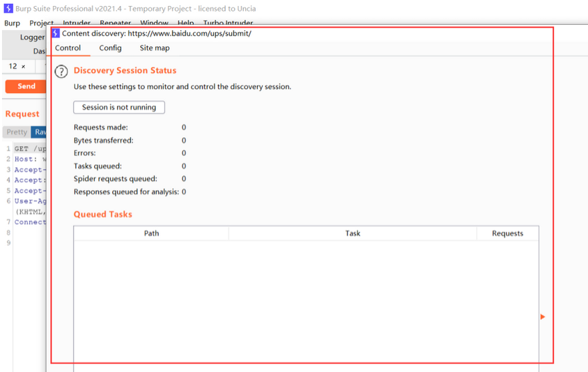
Task: Select the Control tab
Action: click(x=68, y=48)
